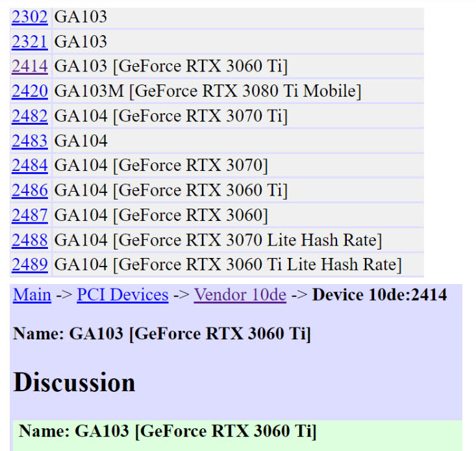476x451 pixels.
Task: Click 'GeForce RTX 3070 Lite Hash Rate' text
Action: tap(247, 240)
